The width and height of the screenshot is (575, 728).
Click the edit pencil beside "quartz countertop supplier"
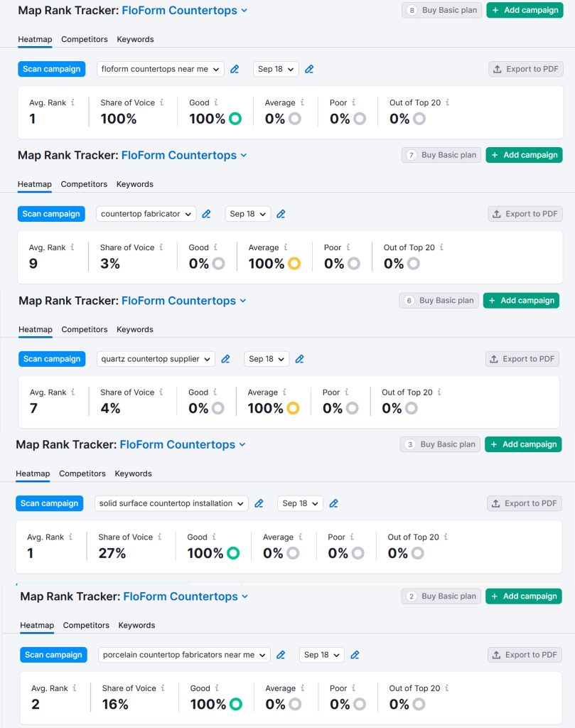[x=226, y=359]
